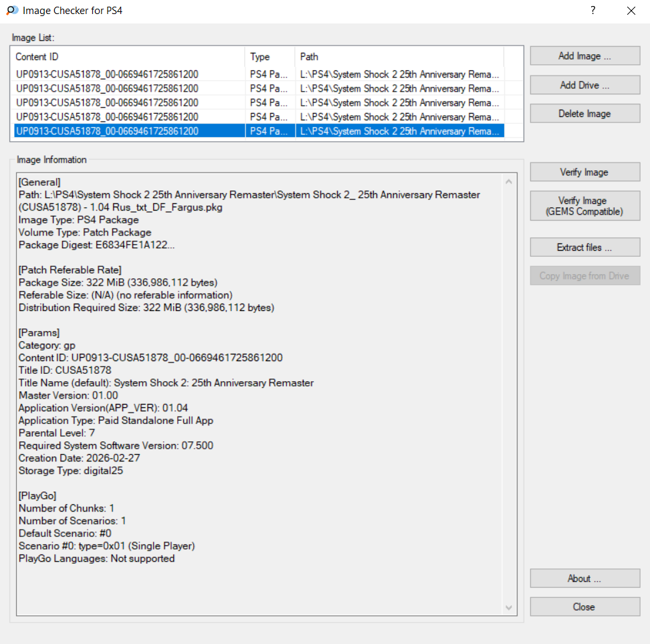The image size is (650, 644).
Task: Click scroll up arrow in Image Information box
Action: [510, 181]
